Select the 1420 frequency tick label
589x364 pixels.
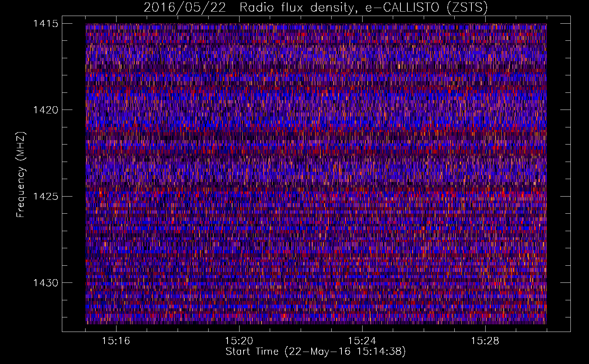click(x=46, y=110)
